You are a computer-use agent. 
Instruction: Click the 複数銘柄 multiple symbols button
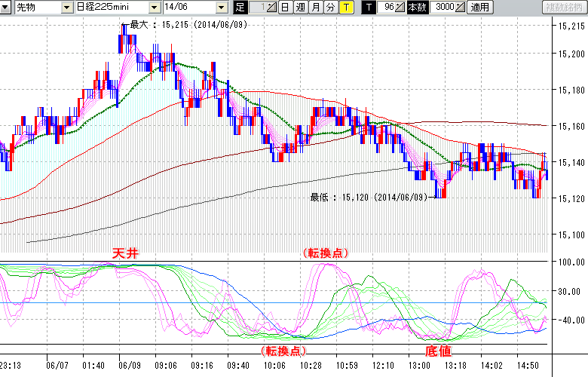point(564,8)
